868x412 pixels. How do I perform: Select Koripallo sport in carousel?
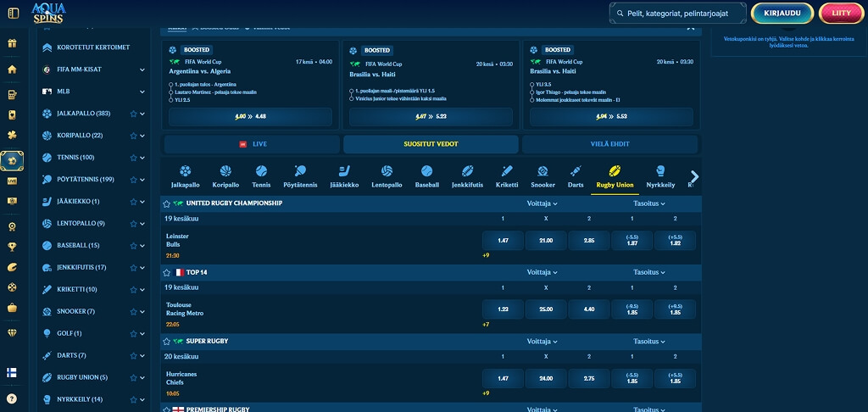click(x=225, y=177)
